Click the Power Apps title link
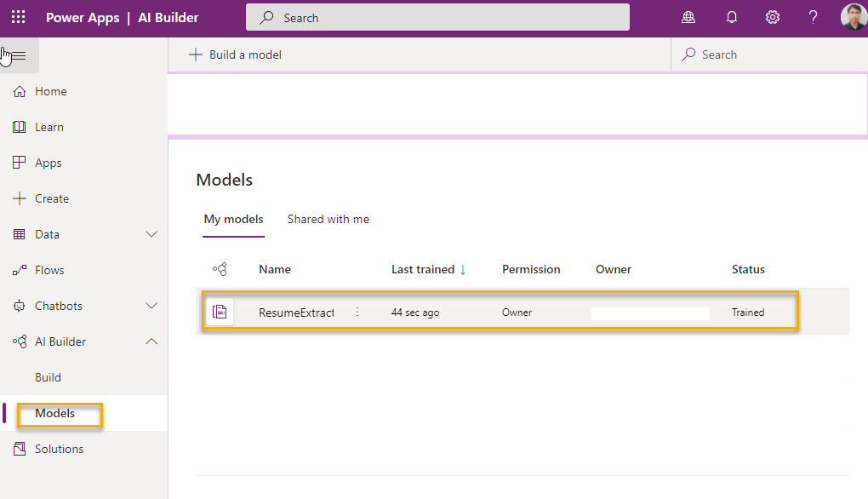 (x=83, y=18)
